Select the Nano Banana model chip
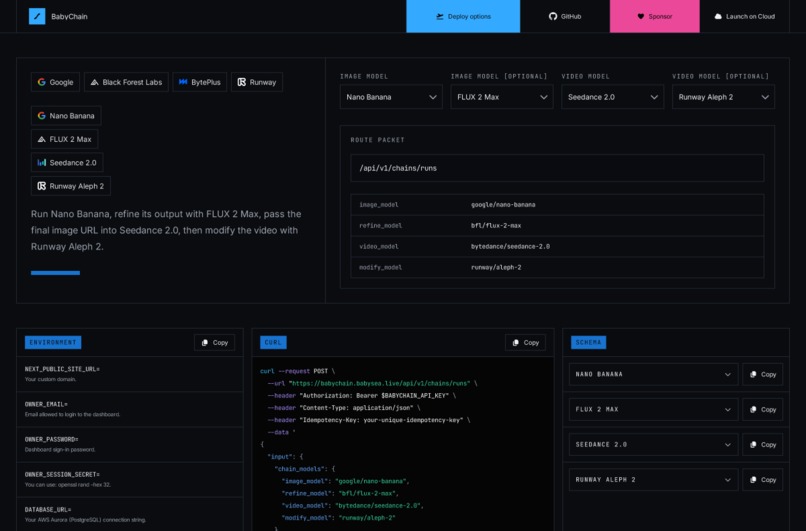Viewport: 806px width, 531px height. coord(66,116)
